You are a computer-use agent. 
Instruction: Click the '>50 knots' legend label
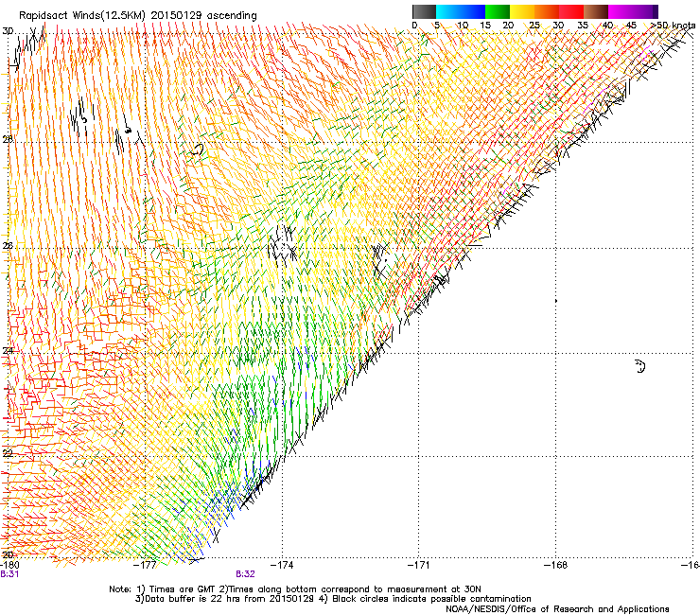pyautogui.click(x=673, y=26)
